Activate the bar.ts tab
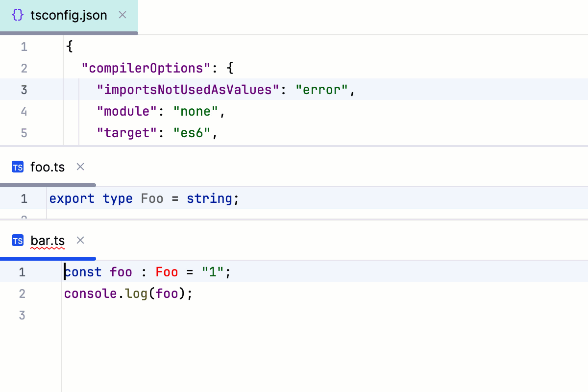Image resolution: width=588 pixels, height=392 pixels. tap(48, 241)
